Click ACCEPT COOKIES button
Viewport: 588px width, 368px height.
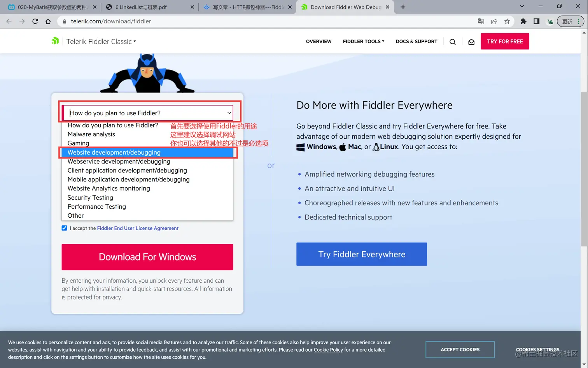tap(460, 350)
